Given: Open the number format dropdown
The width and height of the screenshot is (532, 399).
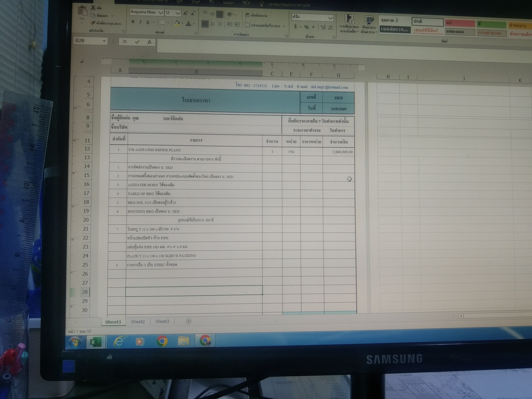Looking at the screenshot, I should (x=330, y=18).
